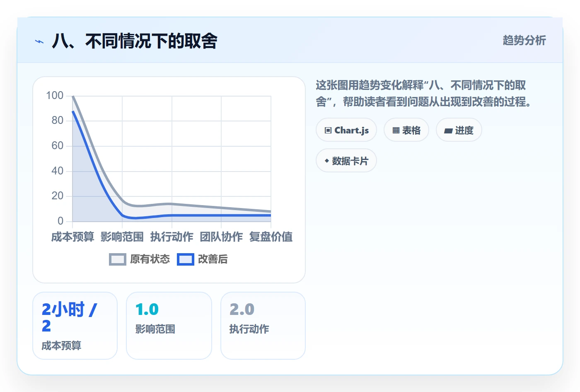Open the 执行动作 data card
The width and height of the screenshot is (580, 392).
tap(263, 326)
